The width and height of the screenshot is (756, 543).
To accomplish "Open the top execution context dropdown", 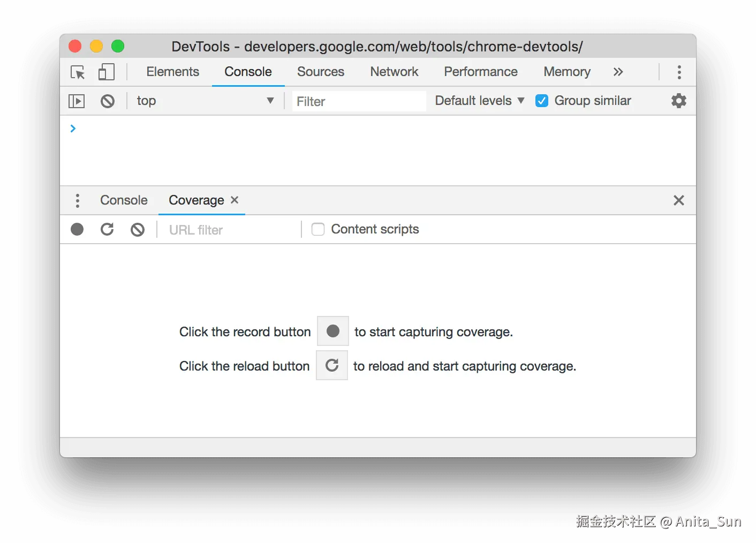I will click(x=205, y=101).
